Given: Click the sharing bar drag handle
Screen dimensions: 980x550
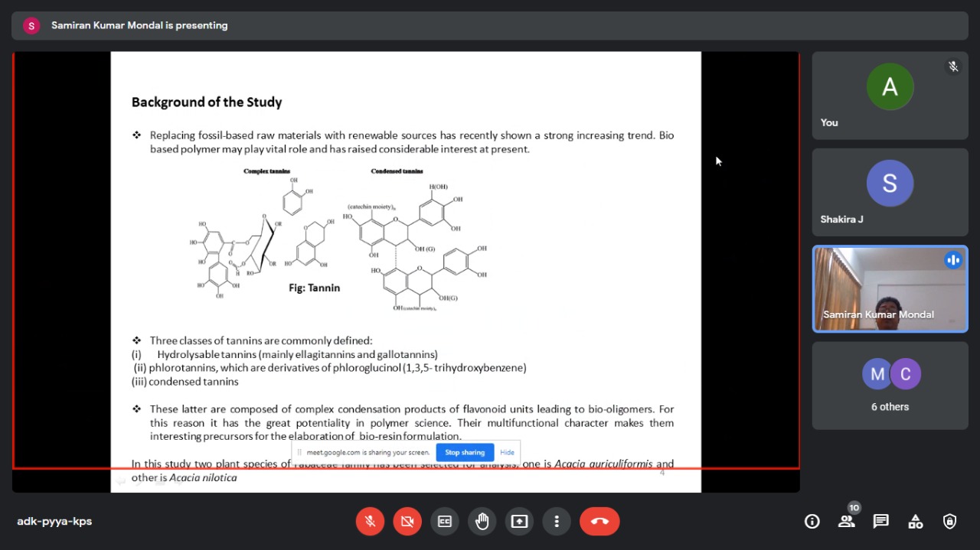Looking at the screenshot, I should [x=299, y=452].
